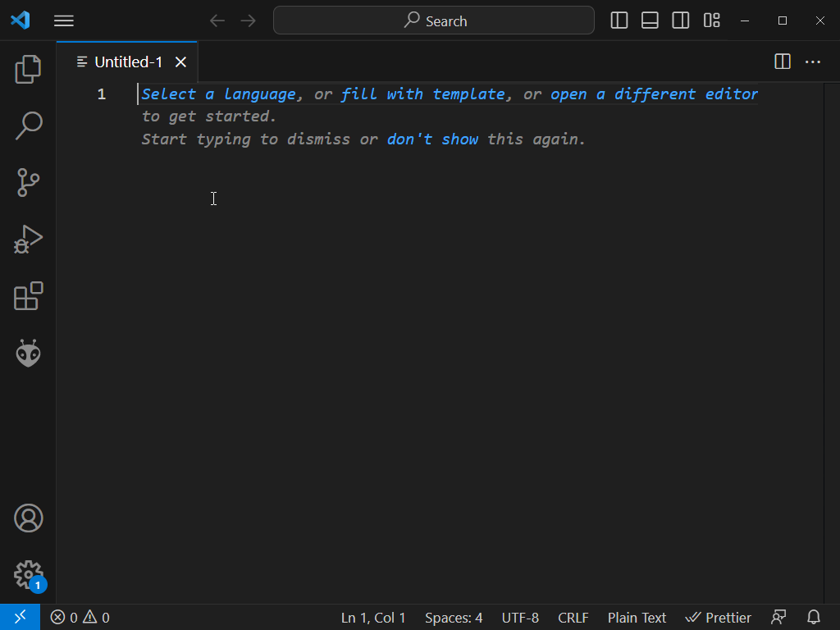Go back with the left arrow
Image resolution: width=840 pixels, height=630 pixels.
217,21
